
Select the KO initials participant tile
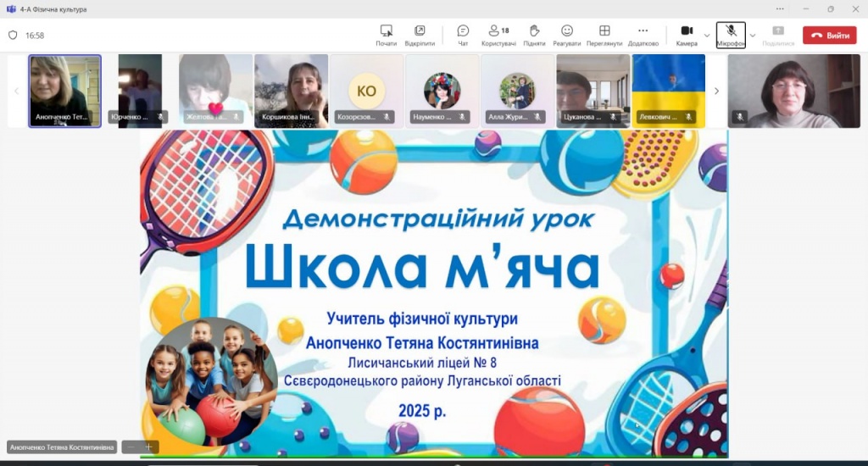click(x=366, y=91)
